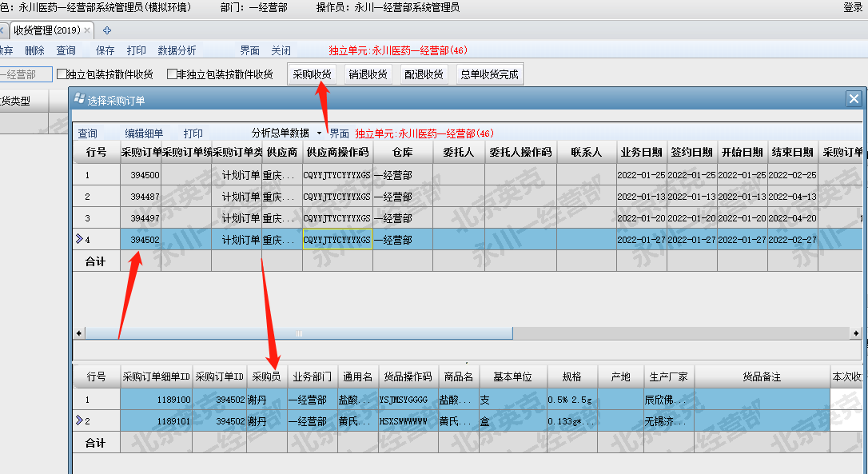Click the dialog window icon beside 选择采购订单
This screenshot has width=868, height=474.
point(80,99)
